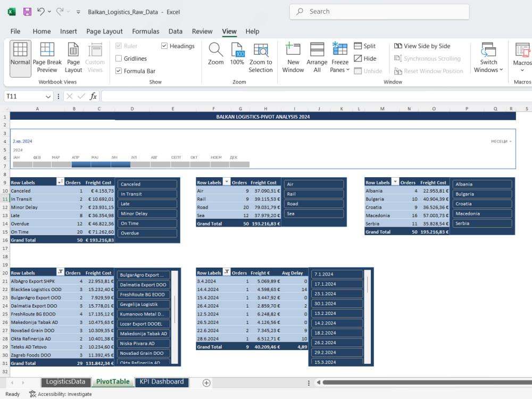The width and height of the screenshot is (532, 399).
Task: Open Freeze Panes dropdown
Action: tap(339, 59)
